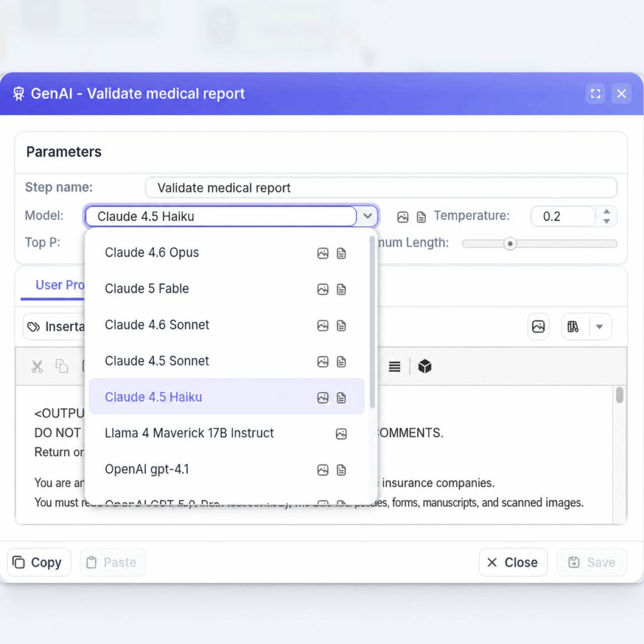Click the insert image button above editor
644x644 pixels.
point(538,326)
